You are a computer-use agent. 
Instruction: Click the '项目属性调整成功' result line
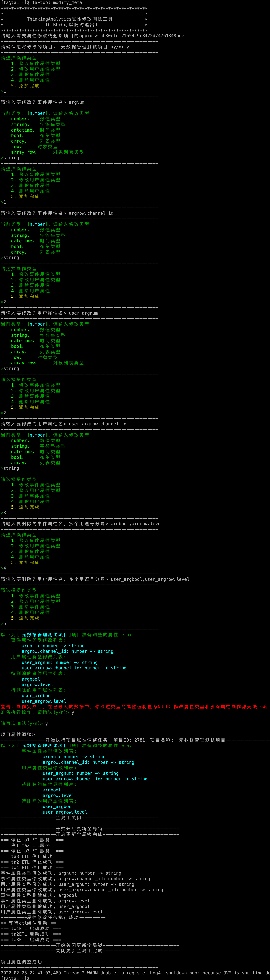click(x=22, y=962)
